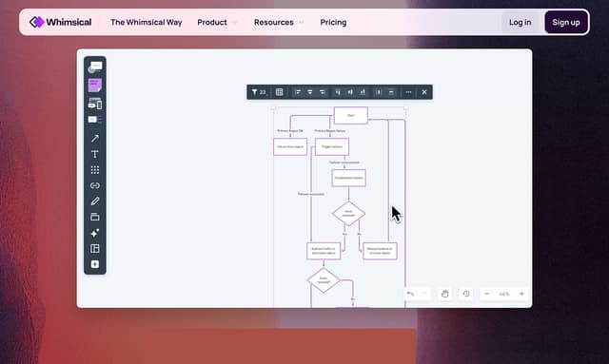Select the wireframe devices tool
The width and height of the screenshot is (609, 364).
pyautogui.click(x=95, y=104)
